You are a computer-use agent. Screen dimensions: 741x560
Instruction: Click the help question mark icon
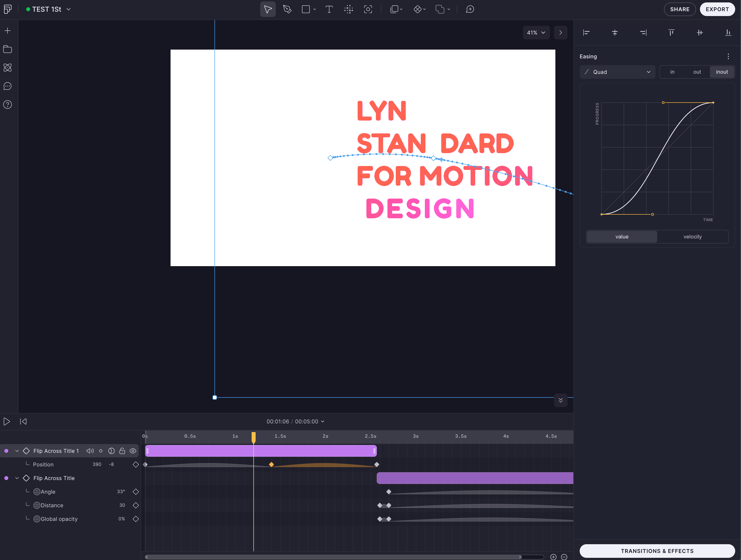(7, 105)
